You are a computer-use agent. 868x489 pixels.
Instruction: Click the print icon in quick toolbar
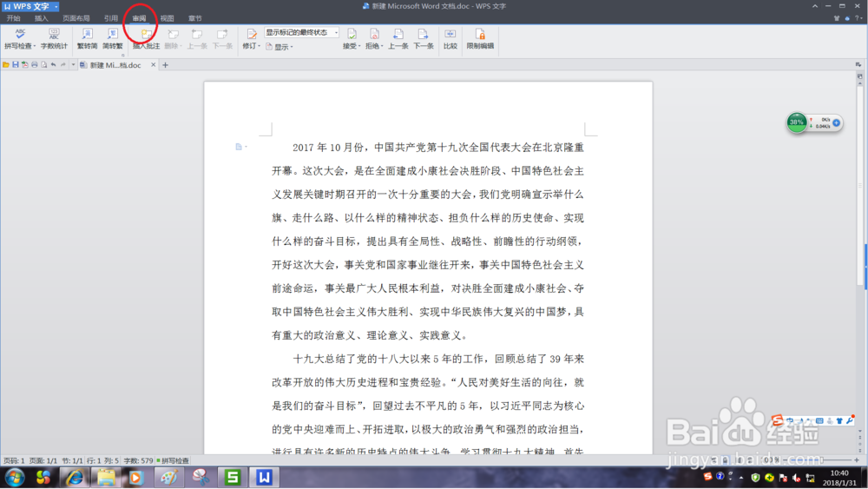[35, 65]
